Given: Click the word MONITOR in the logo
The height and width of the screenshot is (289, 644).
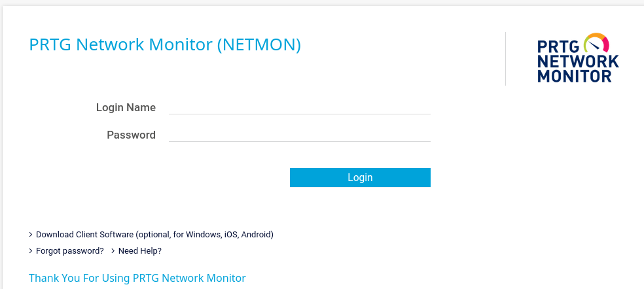Looking at the screenshot, I should tap(575, 76).
